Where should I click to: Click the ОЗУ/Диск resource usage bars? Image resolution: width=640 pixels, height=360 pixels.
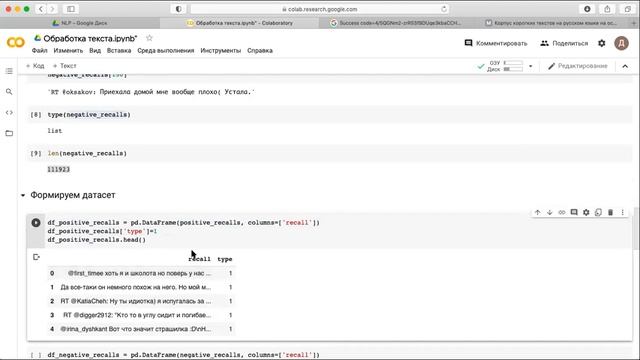[x=506, y=66]
